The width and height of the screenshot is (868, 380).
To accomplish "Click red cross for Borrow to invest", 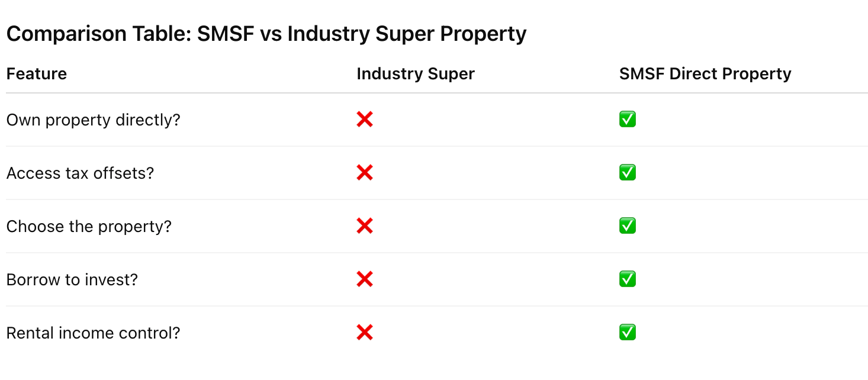I will tap(365, 279).
